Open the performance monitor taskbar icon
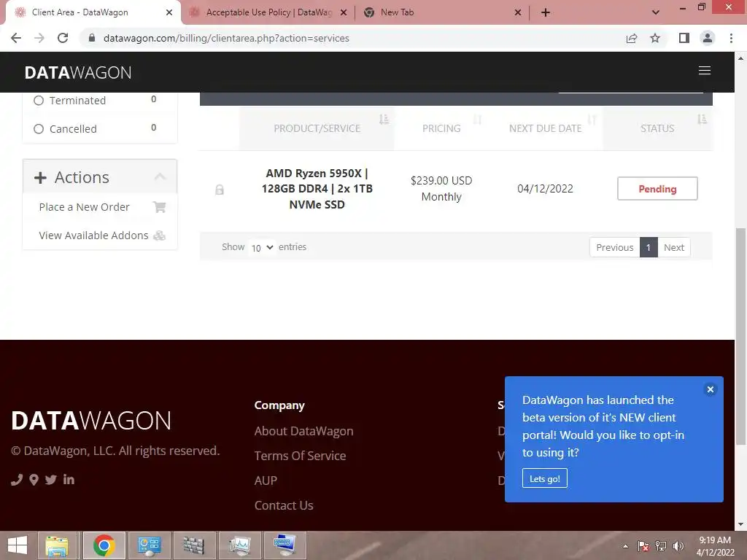Image resolution: width=747 pixels, height=560 pixels. [x=239, y=545]
